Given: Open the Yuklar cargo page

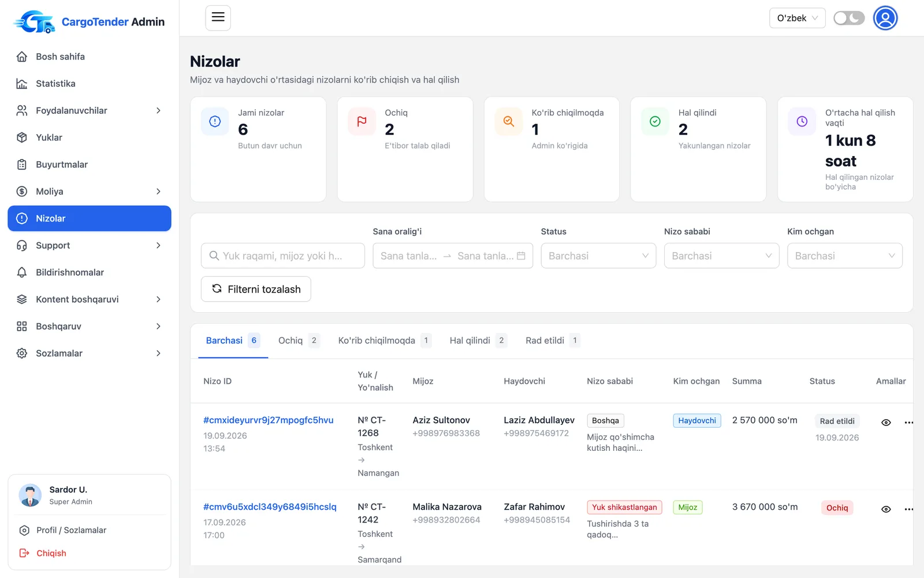Looking at the screenshot, I should 90,138.
